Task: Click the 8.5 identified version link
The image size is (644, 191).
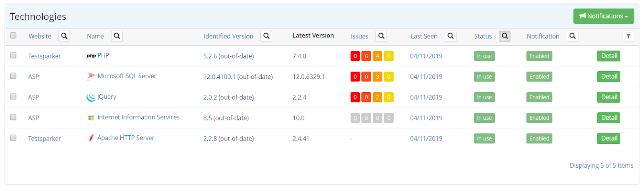Action: 208,118
